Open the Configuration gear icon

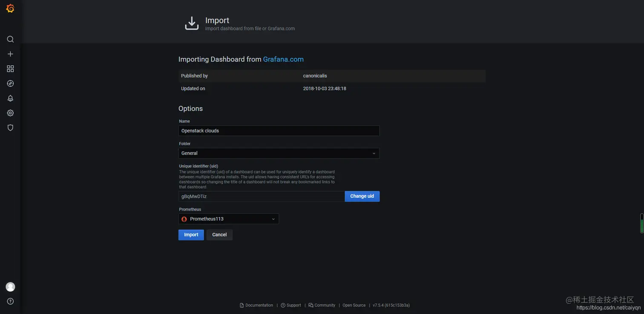(10, 113)
